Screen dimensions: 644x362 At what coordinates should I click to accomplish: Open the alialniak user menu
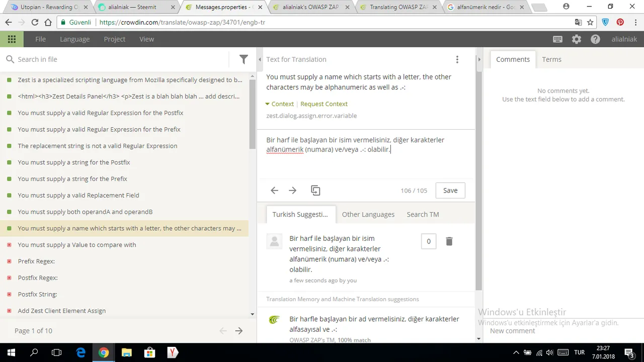(624, 39)
